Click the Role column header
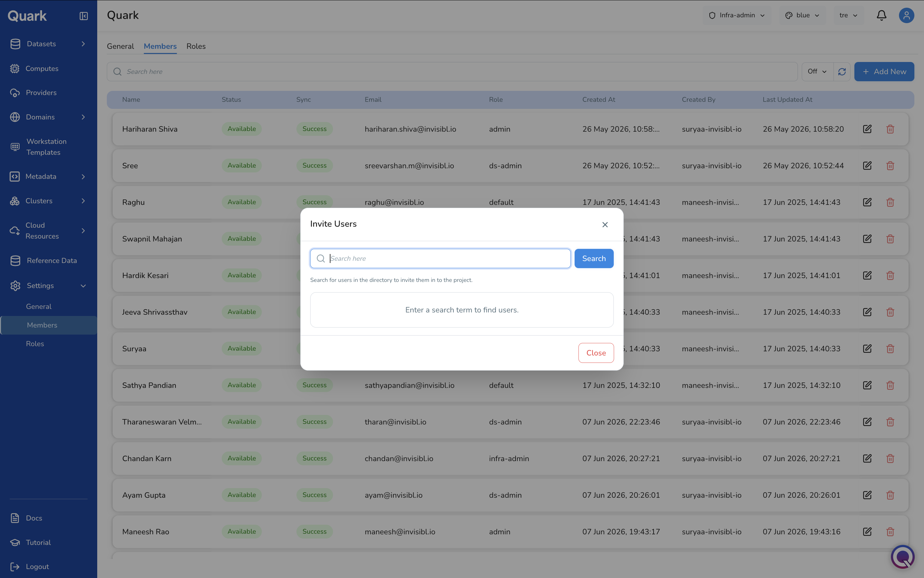The height and width of the screenshot is (578, 924). coord(496,100)
